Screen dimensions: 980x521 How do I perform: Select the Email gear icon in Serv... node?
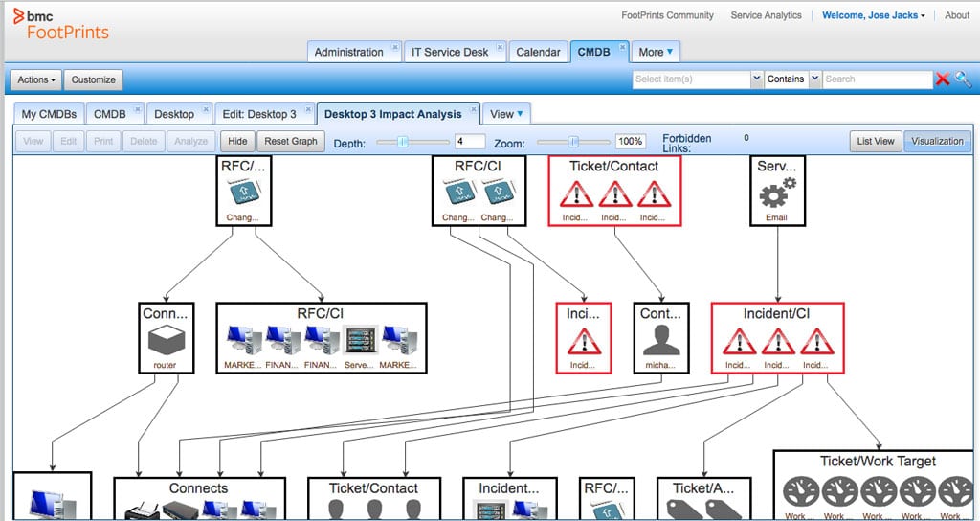(x=777, y=193)
